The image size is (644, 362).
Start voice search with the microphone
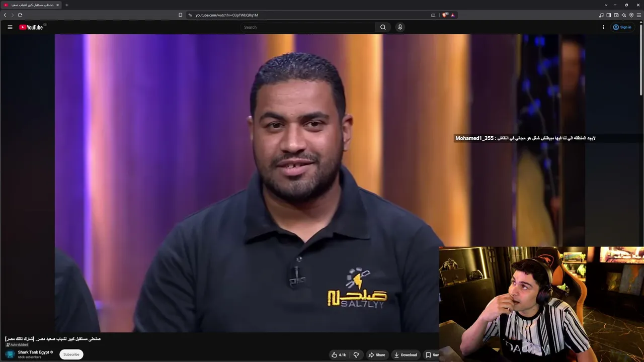(x=400, y=27)
